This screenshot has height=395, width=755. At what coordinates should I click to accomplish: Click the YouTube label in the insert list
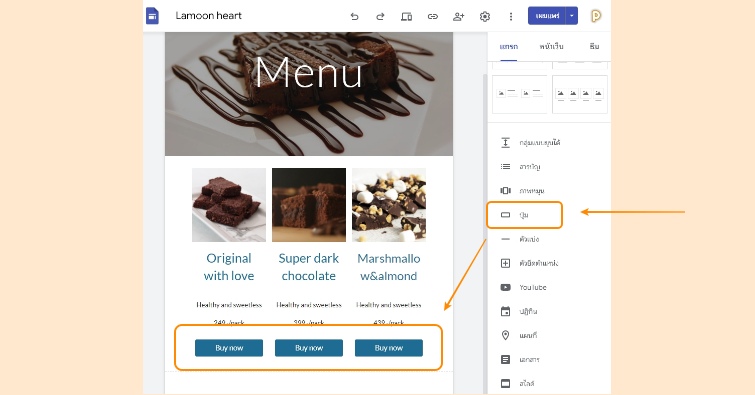[x=533, y=287]
